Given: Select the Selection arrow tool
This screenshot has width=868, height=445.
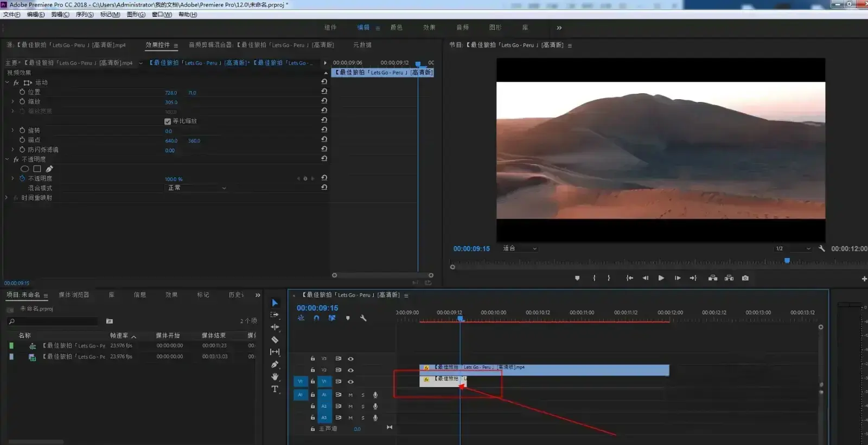Looking at the screenshot, I should pyautogui.click(x=275, y=302).
